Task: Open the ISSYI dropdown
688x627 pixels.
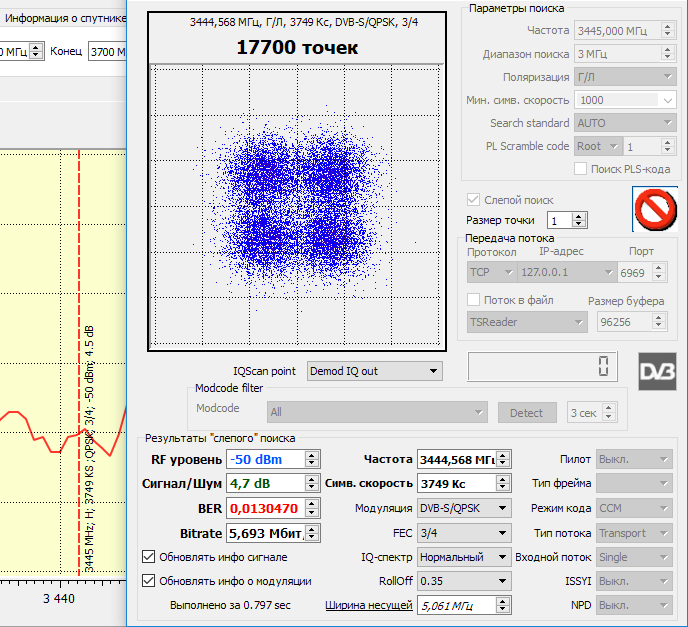Action: tap(634, 581)
